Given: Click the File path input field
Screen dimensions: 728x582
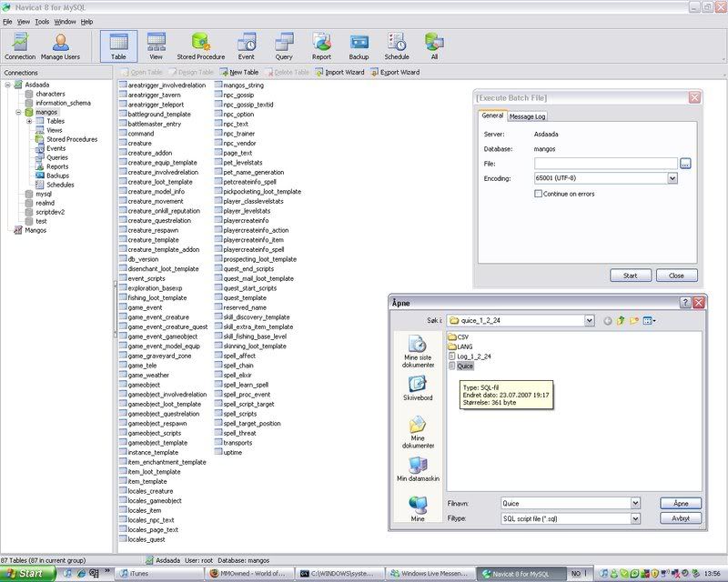Looking at the screenshot, I should [606, 164].
